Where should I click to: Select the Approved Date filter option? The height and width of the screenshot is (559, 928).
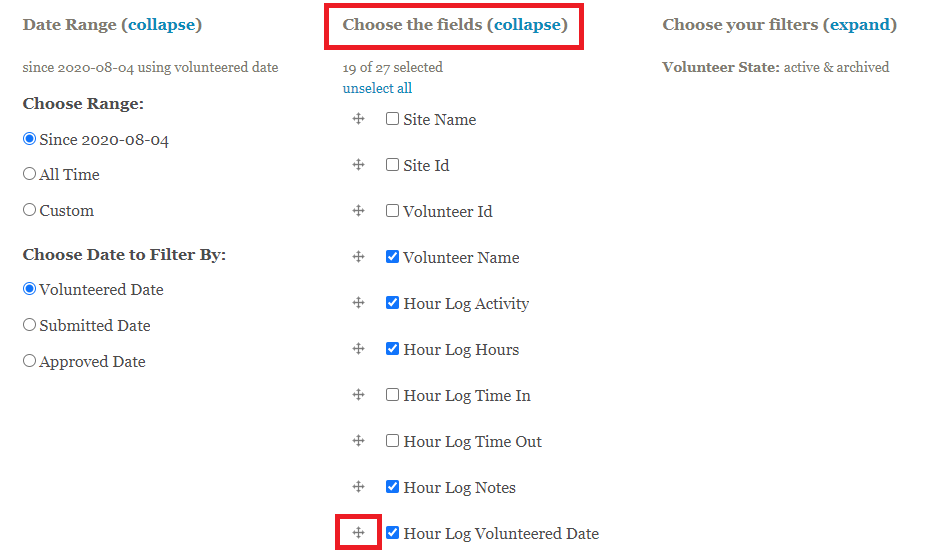(30, 361)
